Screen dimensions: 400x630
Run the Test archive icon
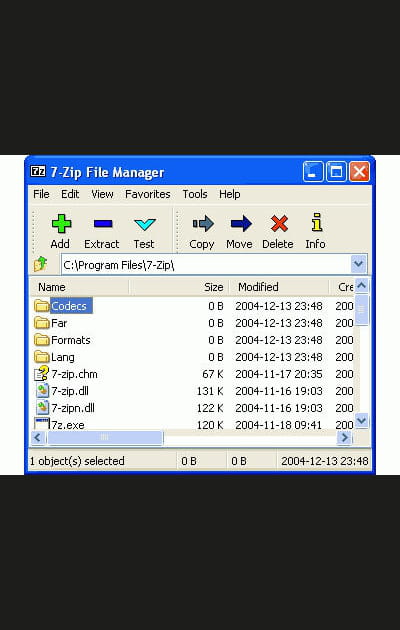click(x=145, y=224)
